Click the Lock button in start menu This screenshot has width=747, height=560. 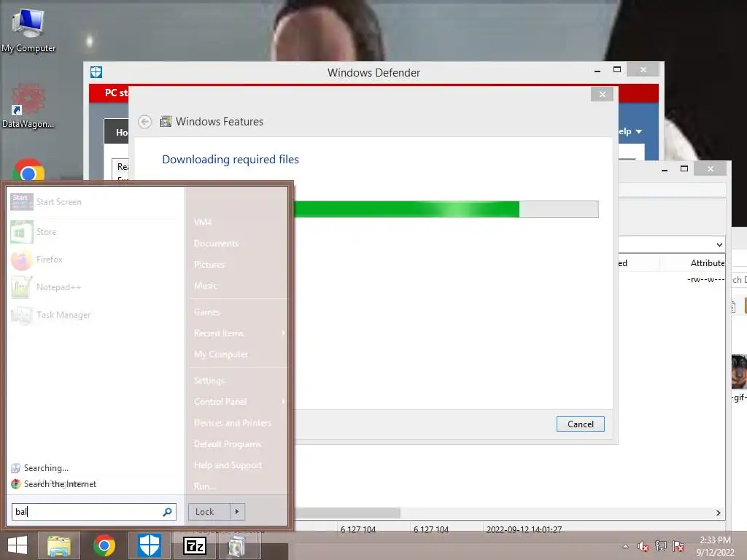(x=209, y=512)
